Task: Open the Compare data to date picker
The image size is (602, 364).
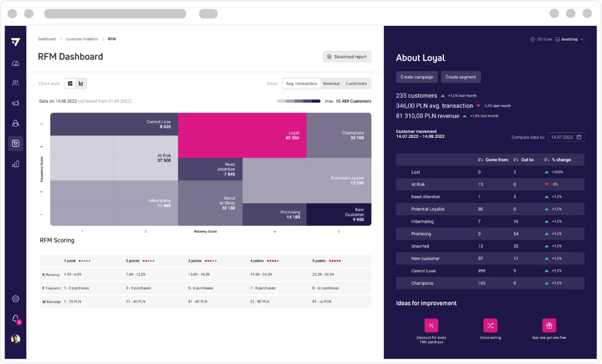Action: (566, 137)
